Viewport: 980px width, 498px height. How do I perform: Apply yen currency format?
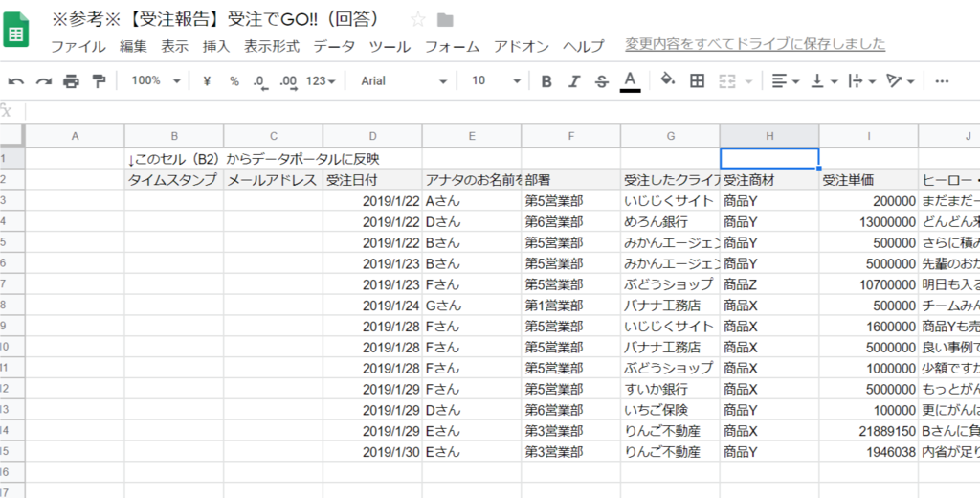(207, 81)
